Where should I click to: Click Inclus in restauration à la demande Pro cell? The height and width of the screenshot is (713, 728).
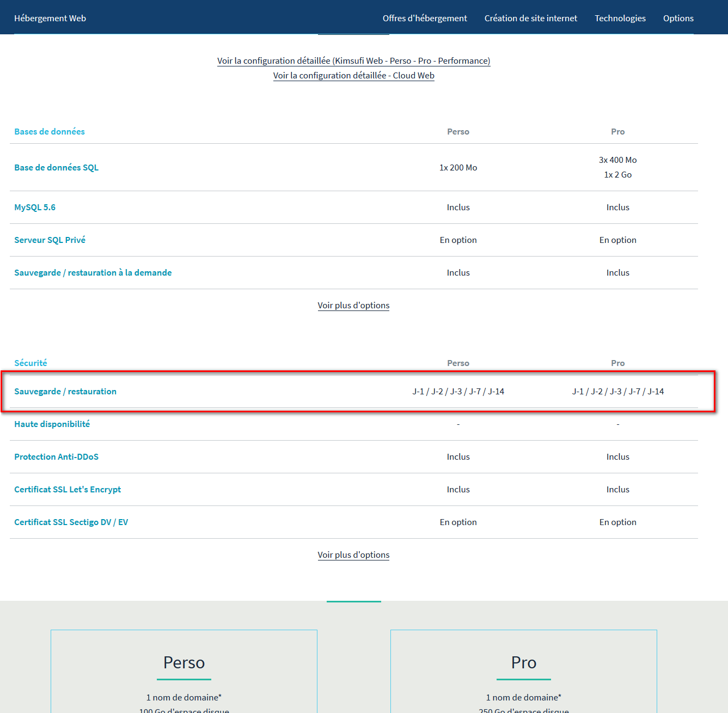pyautogui.click(x=618, y=272)
